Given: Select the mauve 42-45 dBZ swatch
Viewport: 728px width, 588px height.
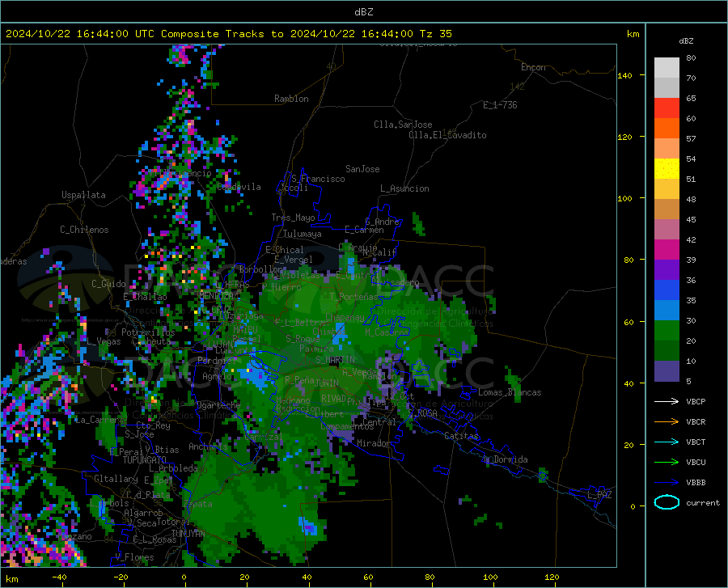Looking at the screenshot, I should click(667, 230).
